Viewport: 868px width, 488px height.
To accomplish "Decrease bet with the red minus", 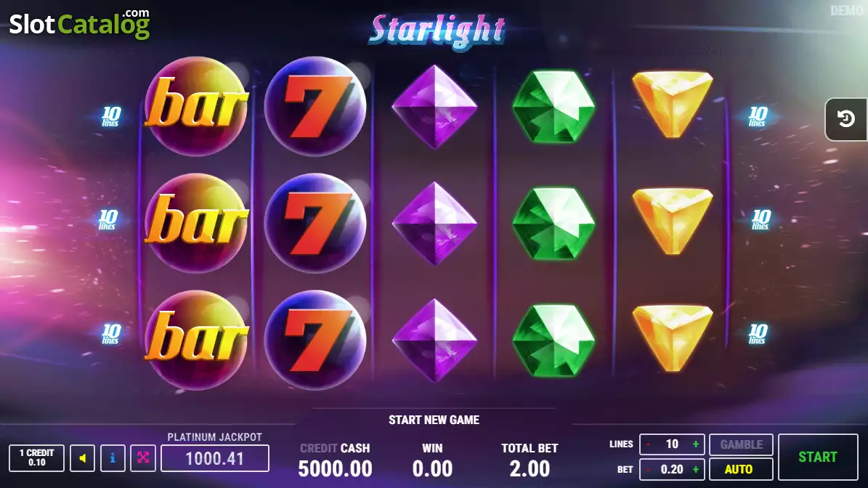I will click(x=648, y=470).
